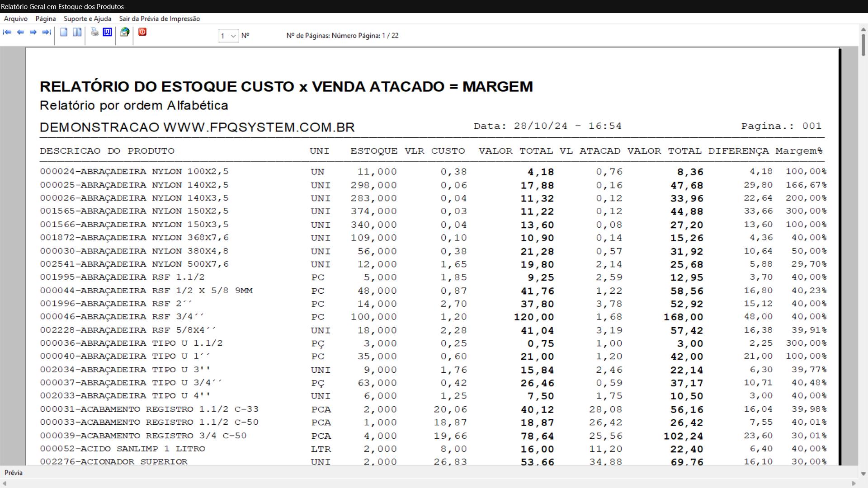Click Sair da Prévia de Impressão
868x488 pixels.
click(160, 19)
